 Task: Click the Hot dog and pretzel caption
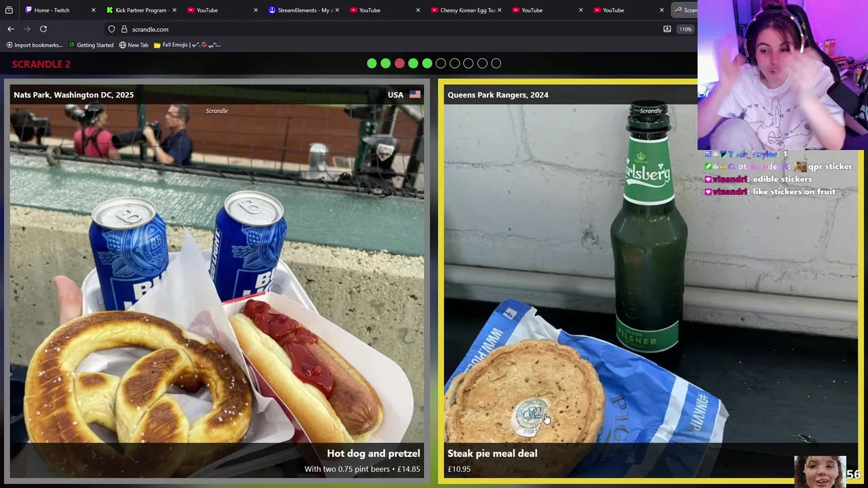click(x=374, y=453)
